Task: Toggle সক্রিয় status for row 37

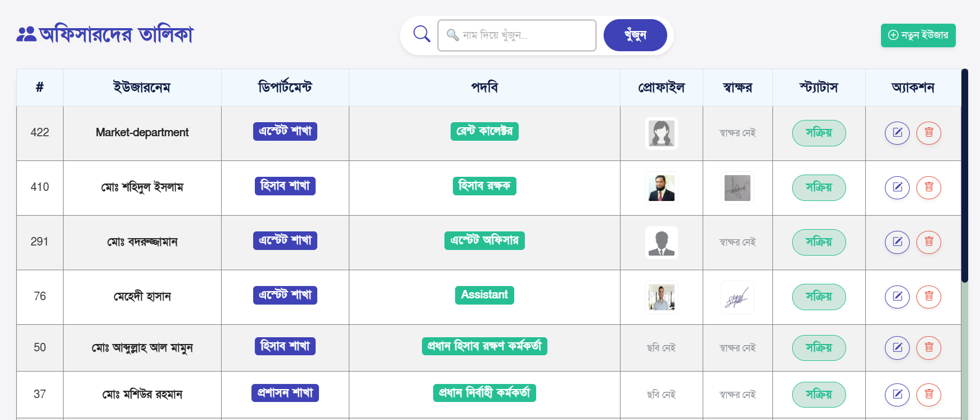Action: [x=819, y=395]
